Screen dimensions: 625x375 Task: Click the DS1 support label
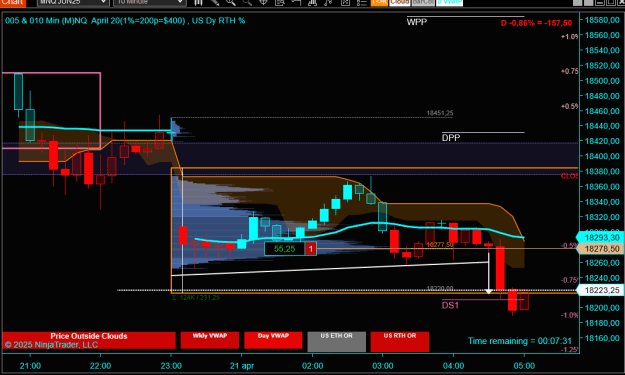[450, 305]
